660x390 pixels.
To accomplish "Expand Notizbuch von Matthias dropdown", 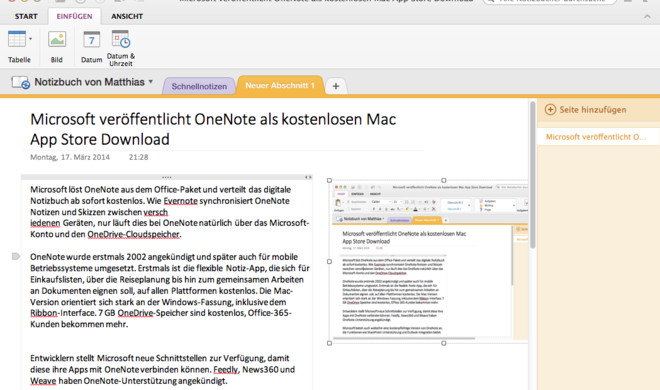I will 151,82.
